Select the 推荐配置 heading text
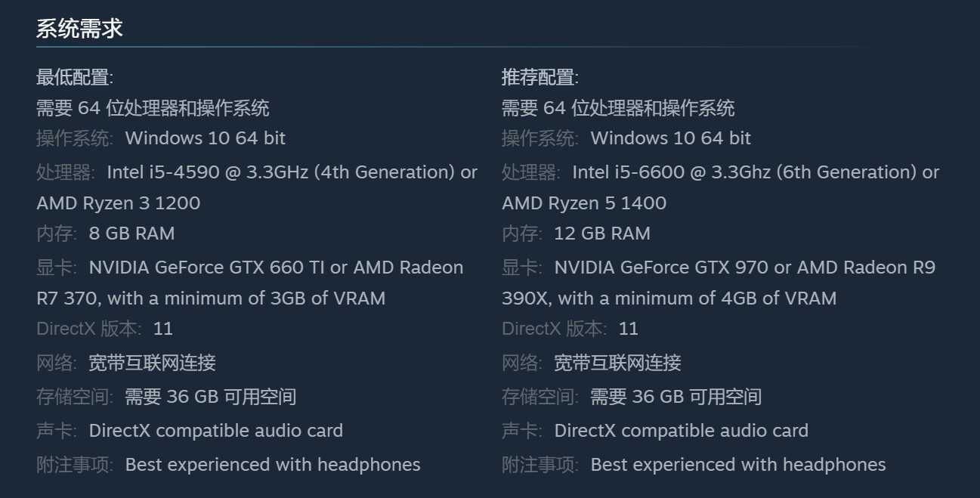 click(x=540, y=77)
